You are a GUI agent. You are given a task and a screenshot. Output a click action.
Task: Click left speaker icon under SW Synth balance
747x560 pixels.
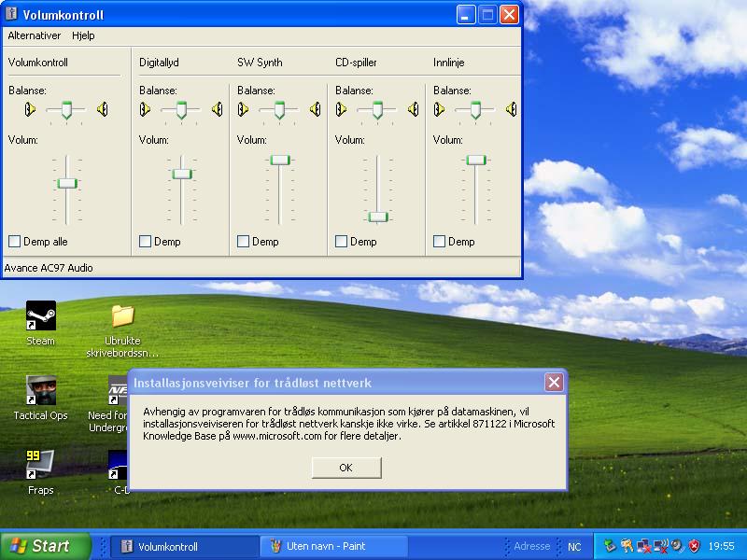tap(243, 109)
